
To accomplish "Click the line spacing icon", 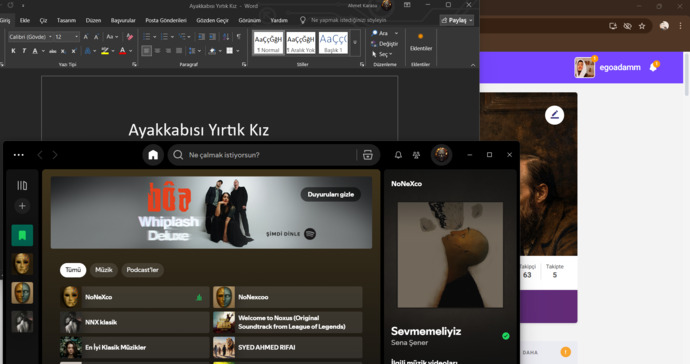I will (192, 51).
